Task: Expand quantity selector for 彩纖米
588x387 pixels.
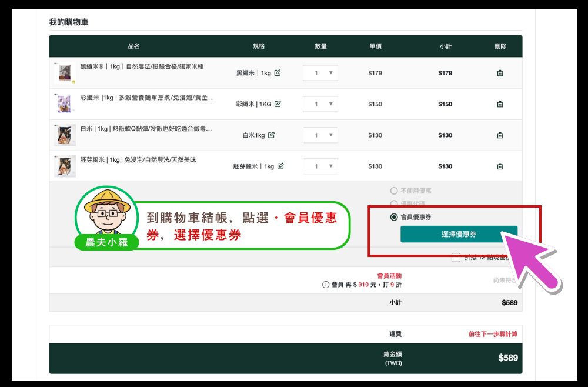Action: (320, 104)
